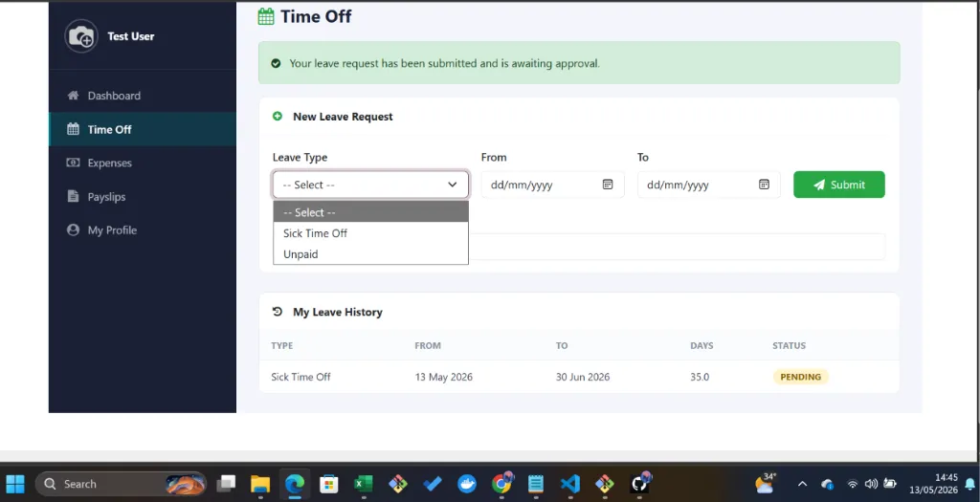Screen dimensions: 980x502
Task: Open File Explorer from the taskbar
Action: point(260,484)
